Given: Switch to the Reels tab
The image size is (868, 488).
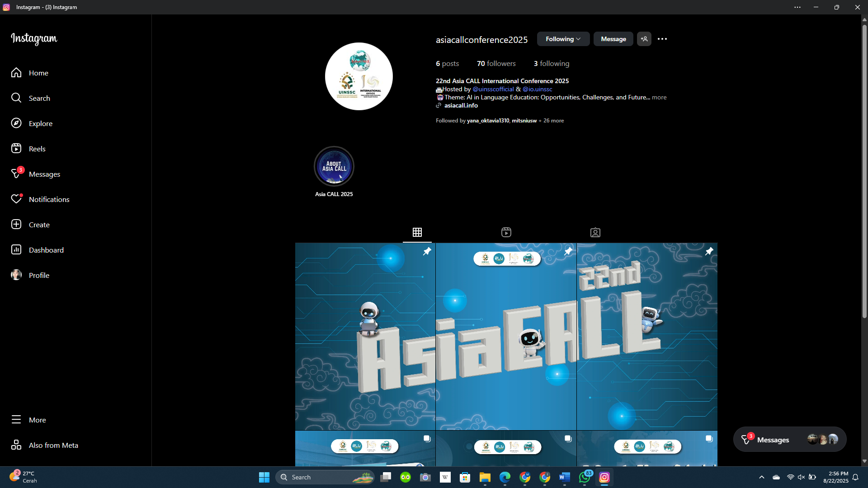Looking at the screenshot, I should pos(506,232).
